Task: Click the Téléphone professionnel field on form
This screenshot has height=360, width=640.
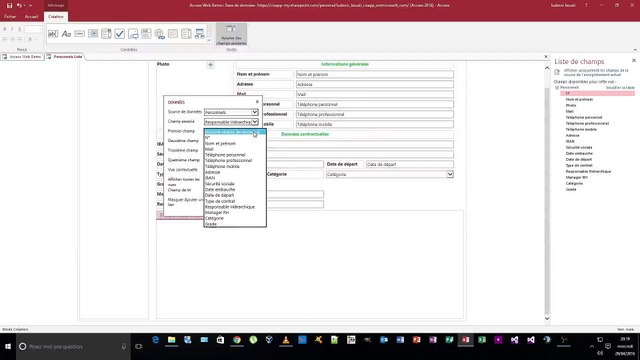Action: (x=375, y=114)
